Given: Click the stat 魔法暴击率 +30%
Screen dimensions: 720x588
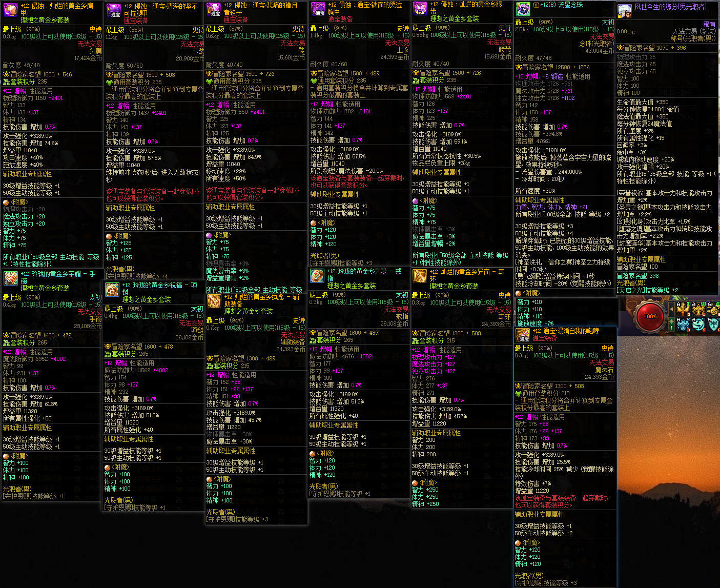Looking at the screenshot, I should coord(229,441).
